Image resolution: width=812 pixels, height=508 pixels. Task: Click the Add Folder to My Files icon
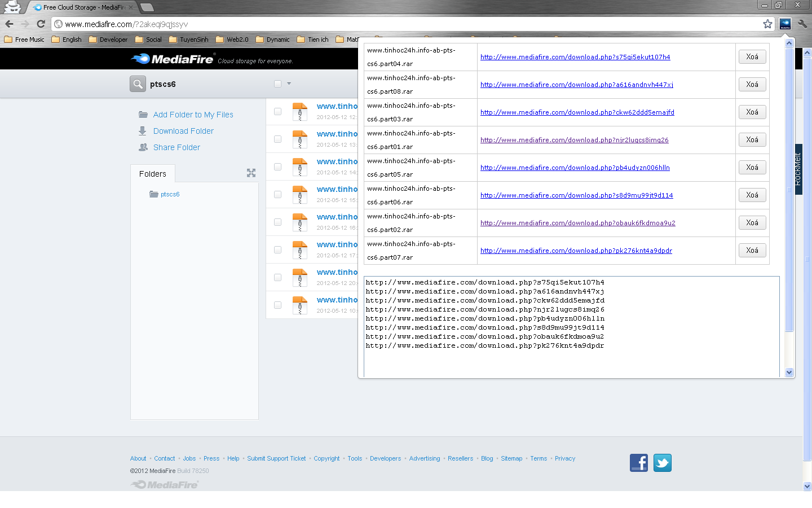143,115
